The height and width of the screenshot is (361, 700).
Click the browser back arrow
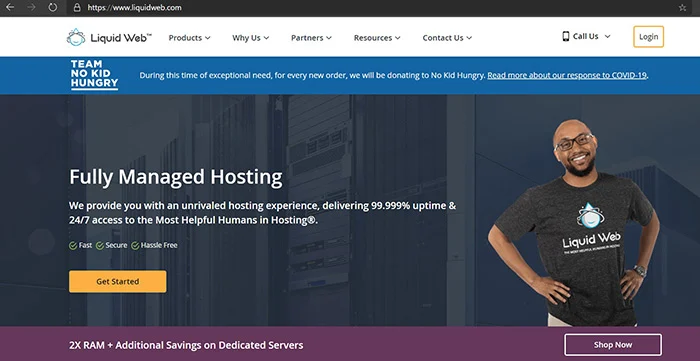coord(9,8)
